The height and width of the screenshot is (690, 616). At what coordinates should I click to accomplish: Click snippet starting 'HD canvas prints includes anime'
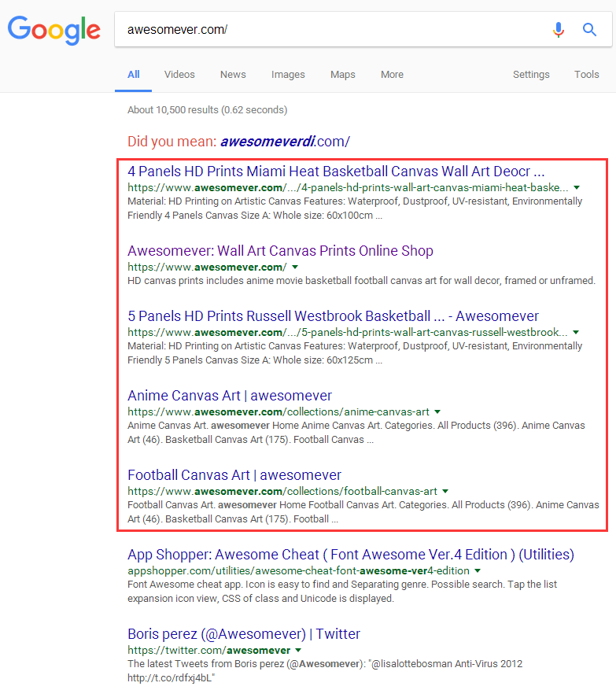click(361, 281)
